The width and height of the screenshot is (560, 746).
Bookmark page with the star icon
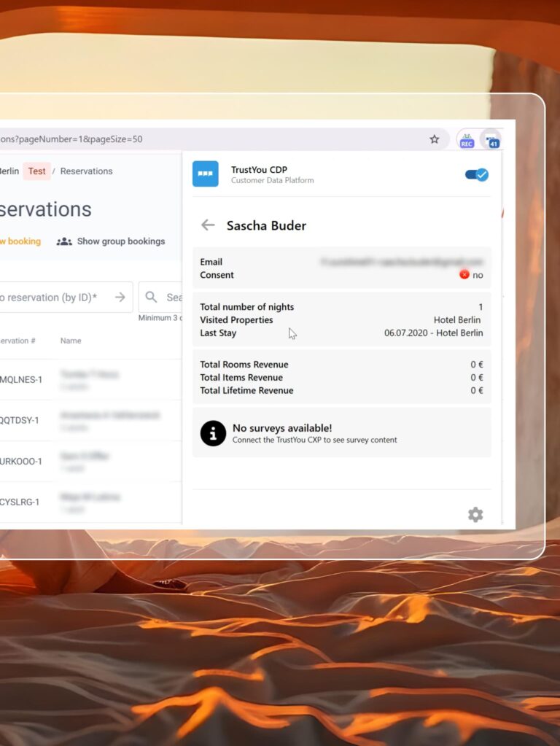coord(435,139)
